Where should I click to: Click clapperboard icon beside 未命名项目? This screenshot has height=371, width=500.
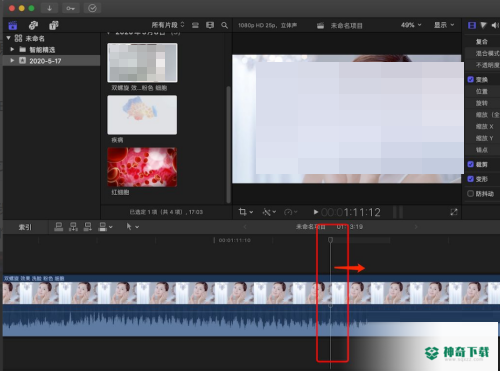click(x=320, y=26)
